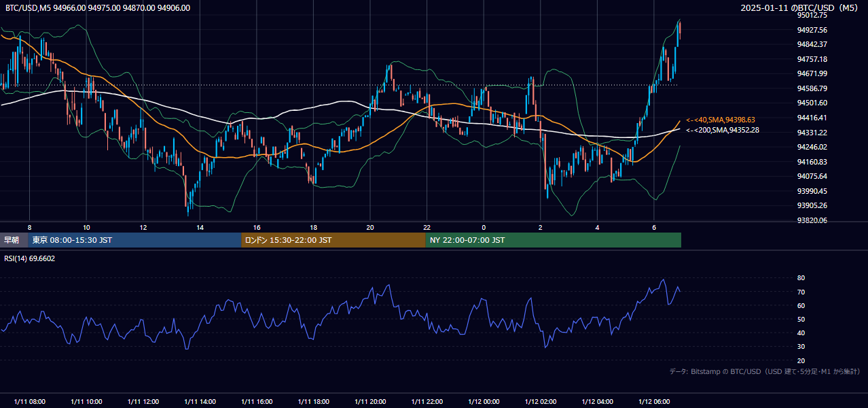
Task: Click RSI scale level 30
Action: click(801, 346)
